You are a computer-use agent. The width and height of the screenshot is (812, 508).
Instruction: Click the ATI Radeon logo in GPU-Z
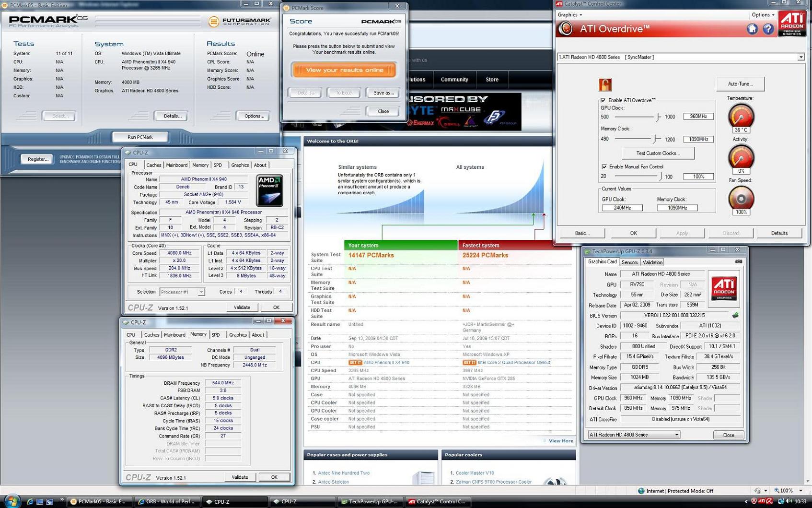point(724,288)
